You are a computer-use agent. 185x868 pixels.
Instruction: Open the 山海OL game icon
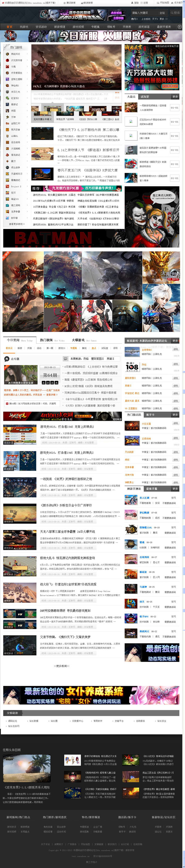click(x=7, y=136)
